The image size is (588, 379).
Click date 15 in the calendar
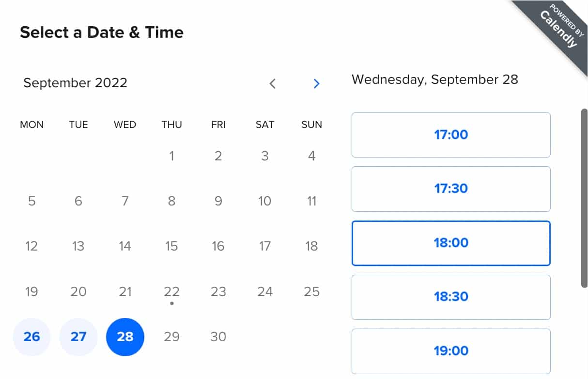click(171, 246)
